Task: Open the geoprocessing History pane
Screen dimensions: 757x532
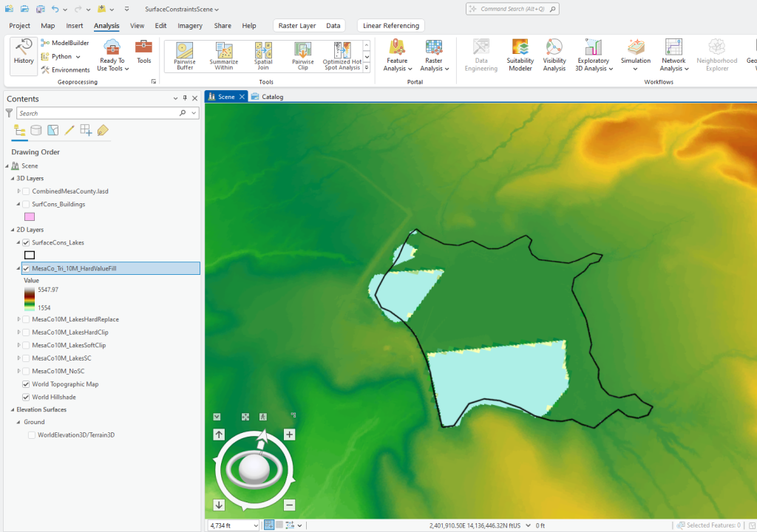Action: (23, 55)
